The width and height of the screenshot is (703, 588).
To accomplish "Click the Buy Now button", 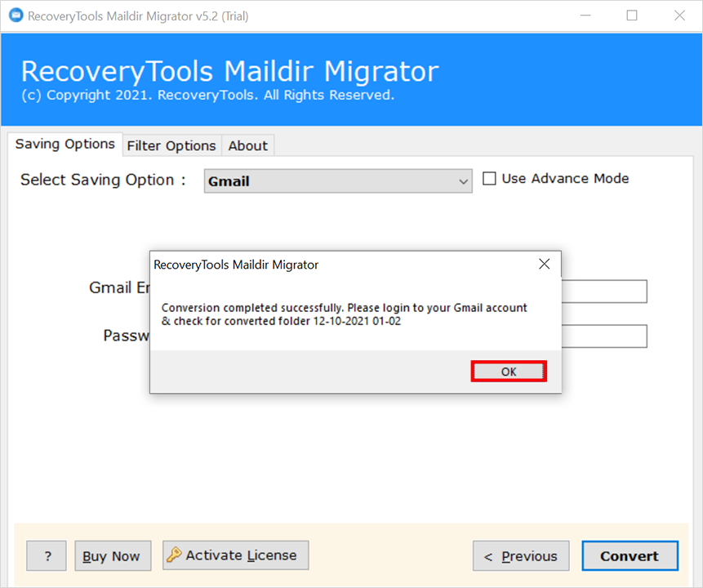I will [113, 555].
